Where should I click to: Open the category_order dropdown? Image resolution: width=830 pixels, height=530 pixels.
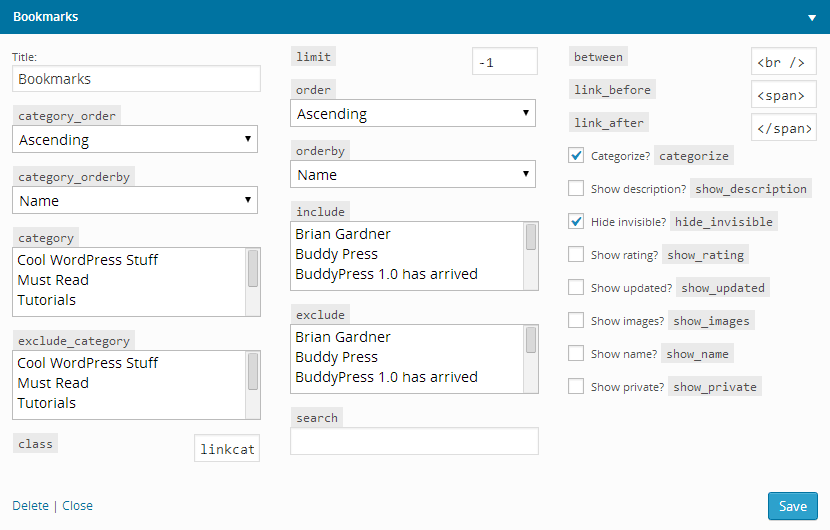pyautogui.click(x=135, y=139)
